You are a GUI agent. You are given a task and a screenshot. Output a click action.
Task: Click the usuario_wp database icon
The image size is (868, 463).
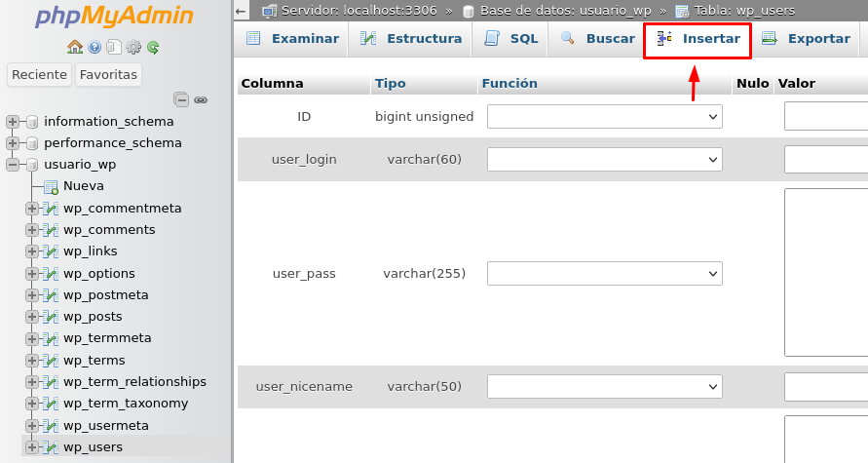click(33, 165)
